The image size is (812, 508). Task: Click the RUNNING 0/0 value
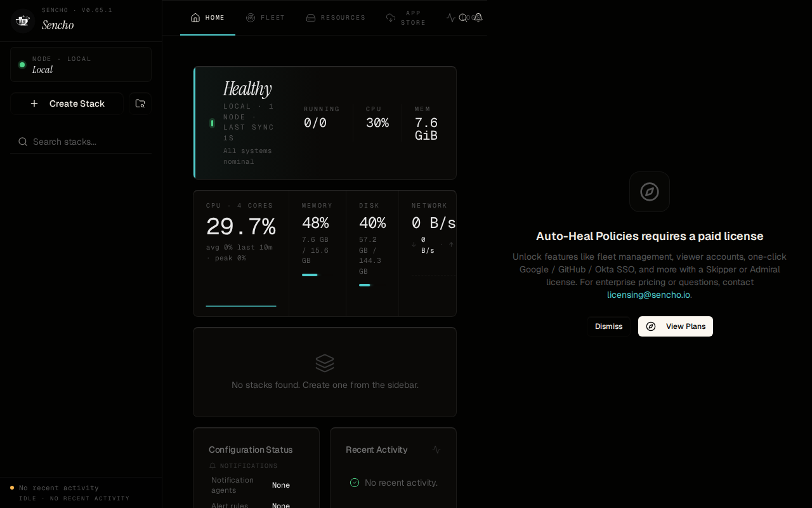tap(315, 123)
